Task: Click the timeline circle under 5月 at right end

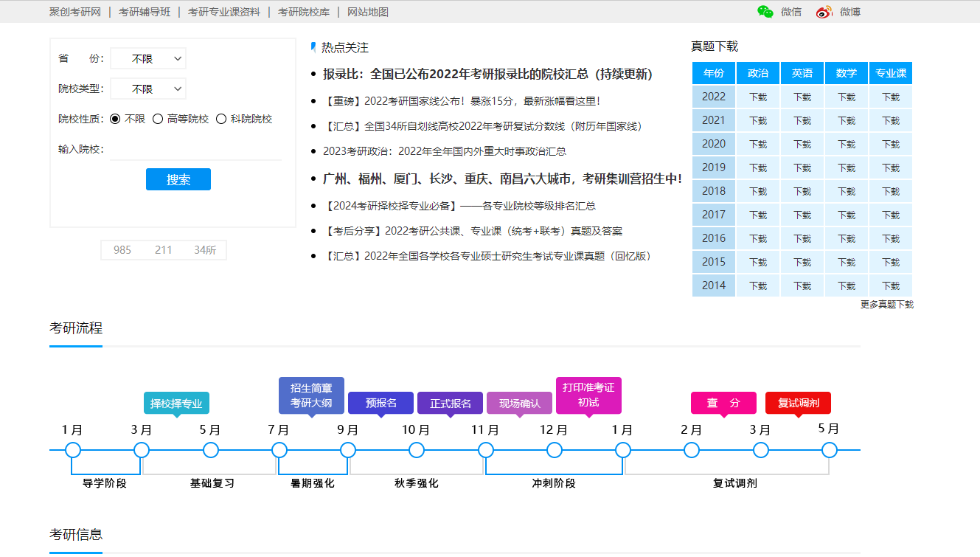Action: tap(830, 450)
